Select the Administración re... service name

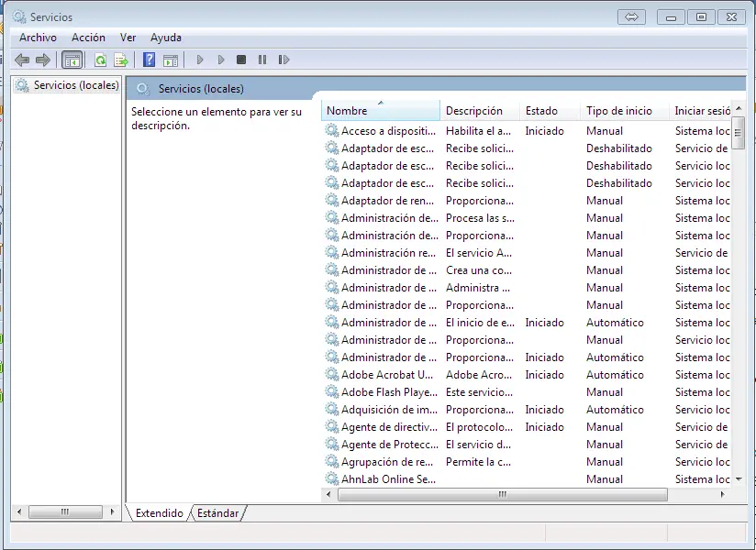point(389,253)
